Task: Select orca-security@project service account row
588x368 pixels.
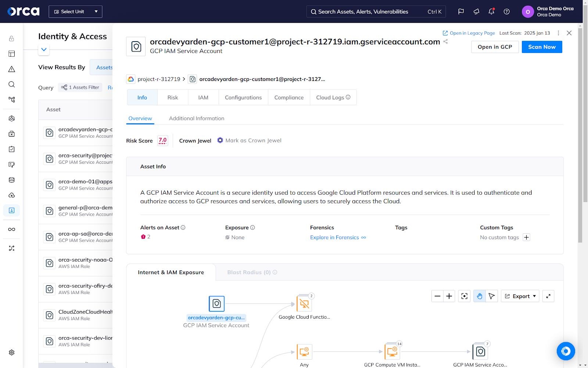Action: pyautogui.click(x=76, y=159)
